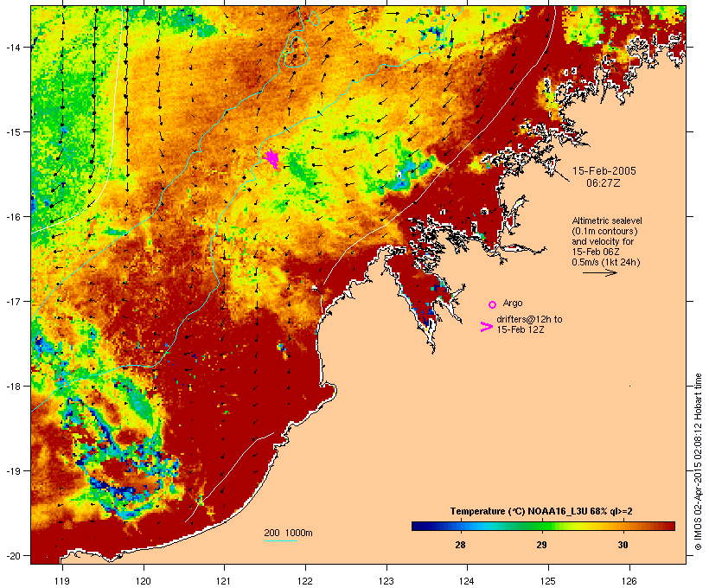The width and height of the screenshot is (709, 588).
Task: Click the '122' longitude axis label
Action: [305, 581]
